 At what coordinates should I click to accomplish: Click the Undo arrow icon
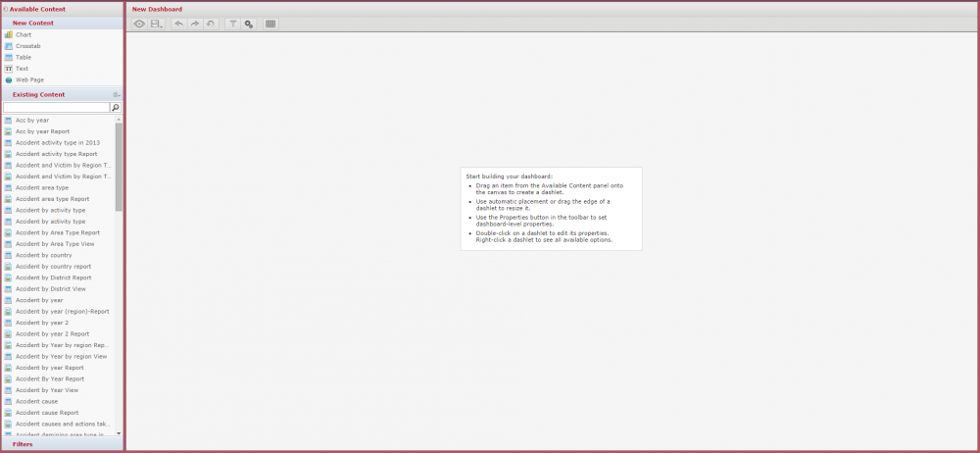coord(178,24)
